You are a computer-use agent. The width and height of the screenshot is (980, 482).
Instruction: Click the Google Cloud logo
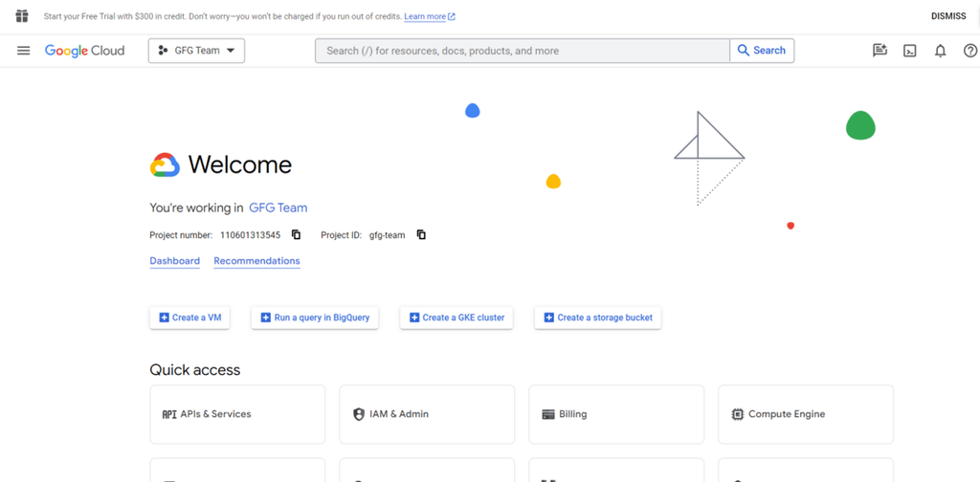pos(84,51)
